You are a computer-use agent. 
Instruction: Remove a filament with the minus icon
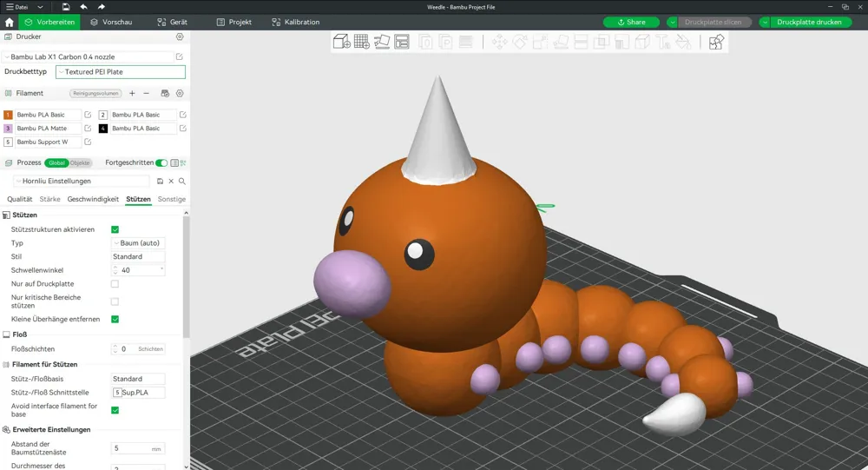[x=146, y=93]
